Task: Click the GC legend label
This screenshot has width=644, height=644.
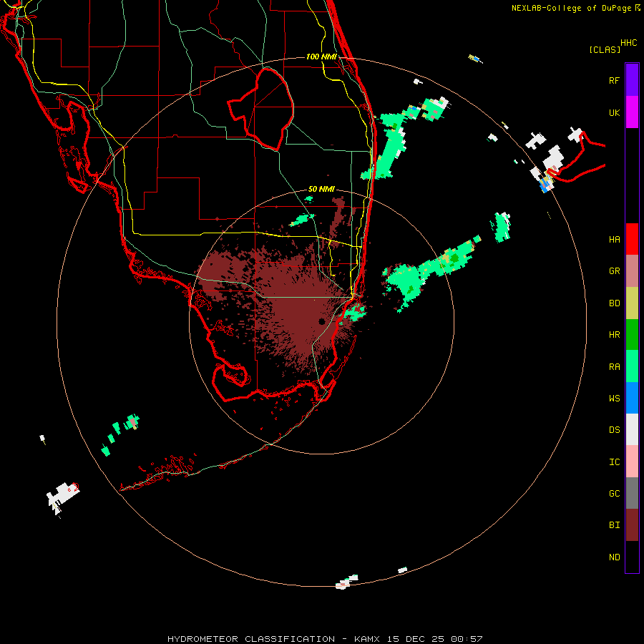Action: click(614, 494)
